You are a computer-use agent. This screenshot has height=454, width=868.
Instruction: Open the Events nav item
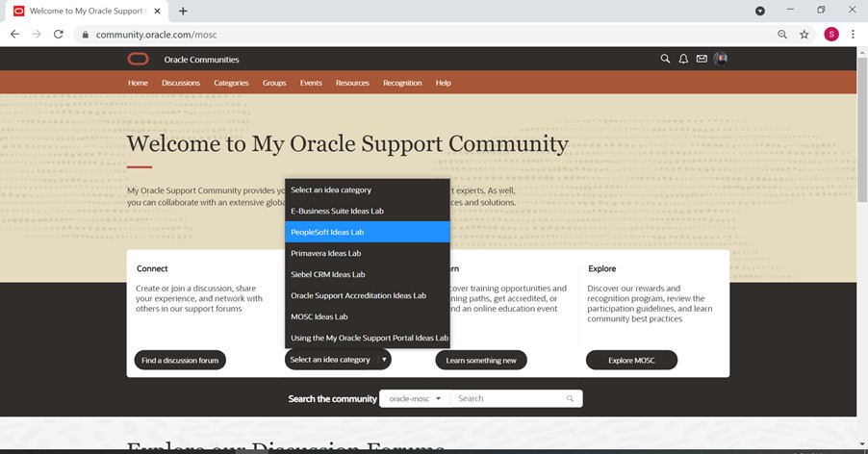[311, 83]
